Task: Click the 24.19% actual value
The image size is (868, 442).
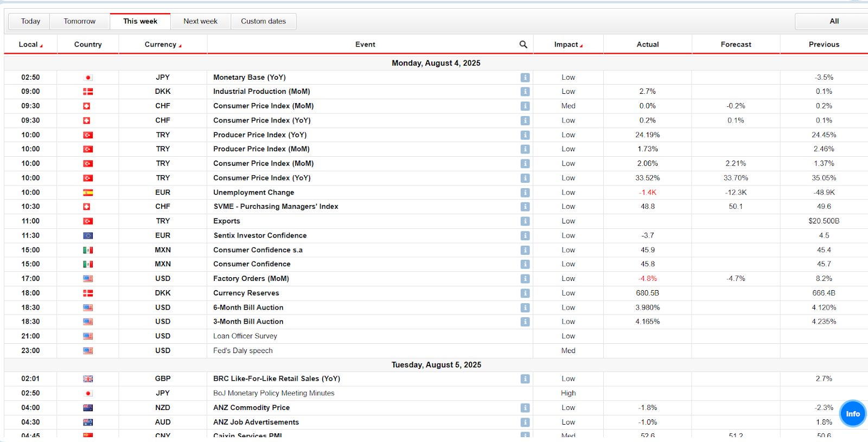Action: point(648,135)
